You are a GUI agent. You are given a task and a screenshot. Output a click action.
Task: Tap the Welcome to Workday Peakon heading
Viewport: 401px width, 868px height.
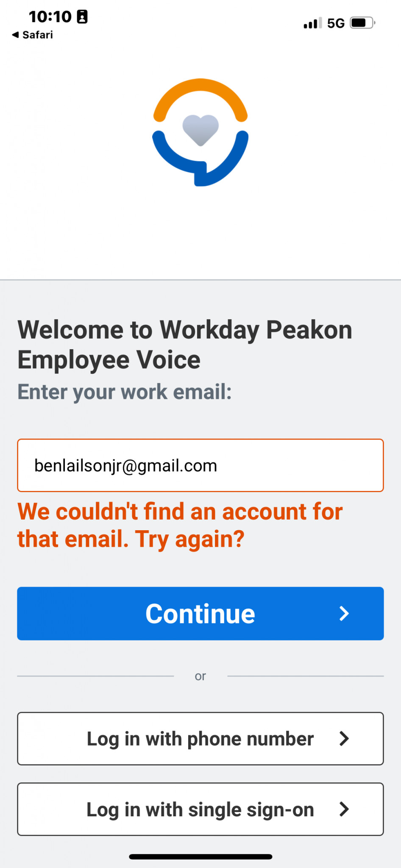pyautogui.click(x=185, y=345)
